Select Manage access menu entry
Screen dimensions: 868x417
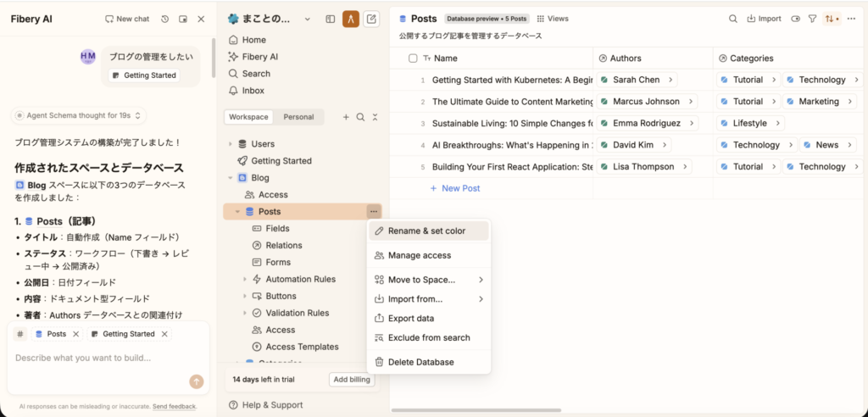point(429,255)
